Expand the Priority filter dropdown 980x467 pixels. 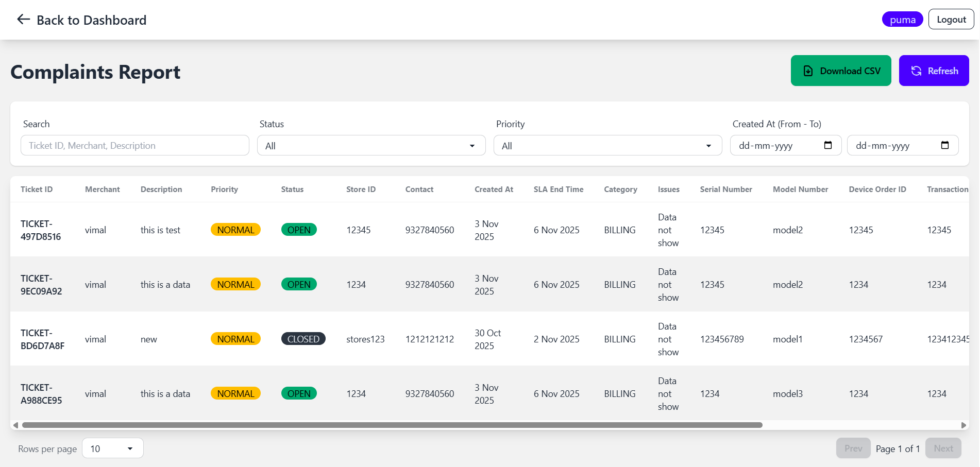[x=607, y=146]
